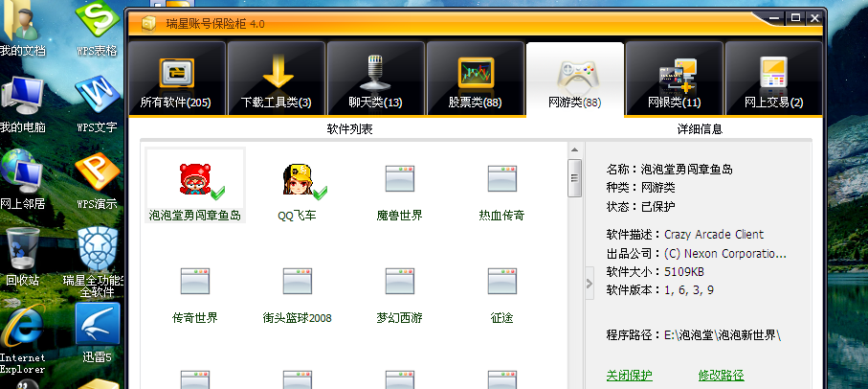The image size is (868, 389).
Task: Click the 修改路径 link
Action: coord(722,376)
